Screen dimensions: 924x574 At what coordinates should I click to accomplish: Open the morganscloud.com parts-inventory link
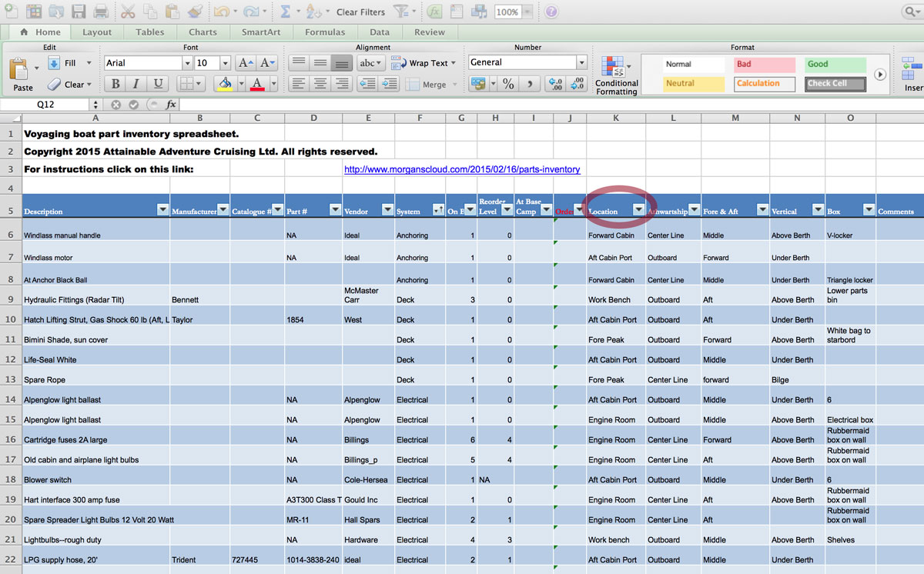(462, 169)
